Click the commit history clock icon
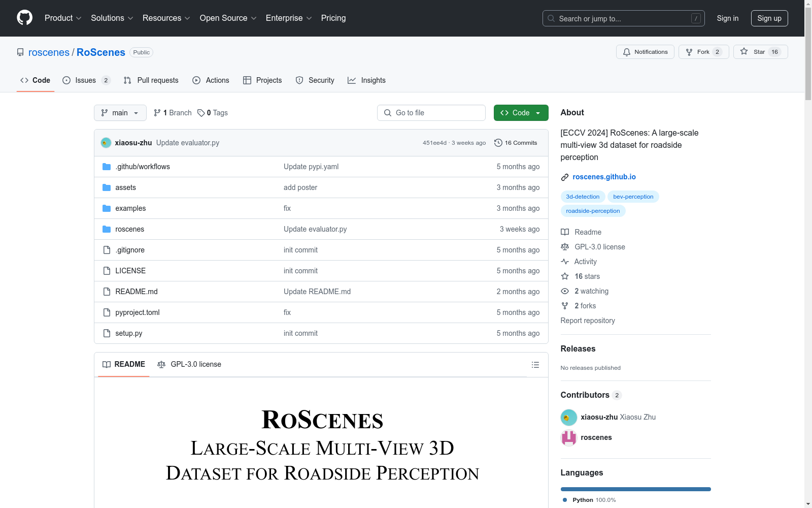This screenshot has height=508, width=812. 498,143
